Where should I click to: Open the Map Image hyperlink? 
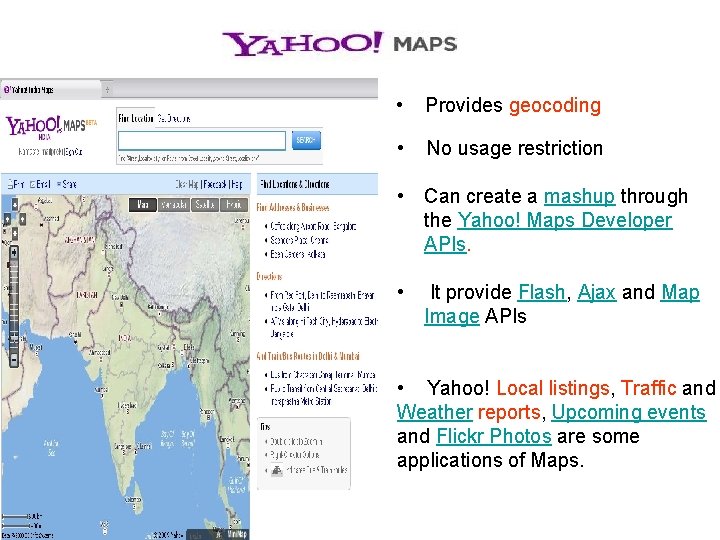click(562, 304)
